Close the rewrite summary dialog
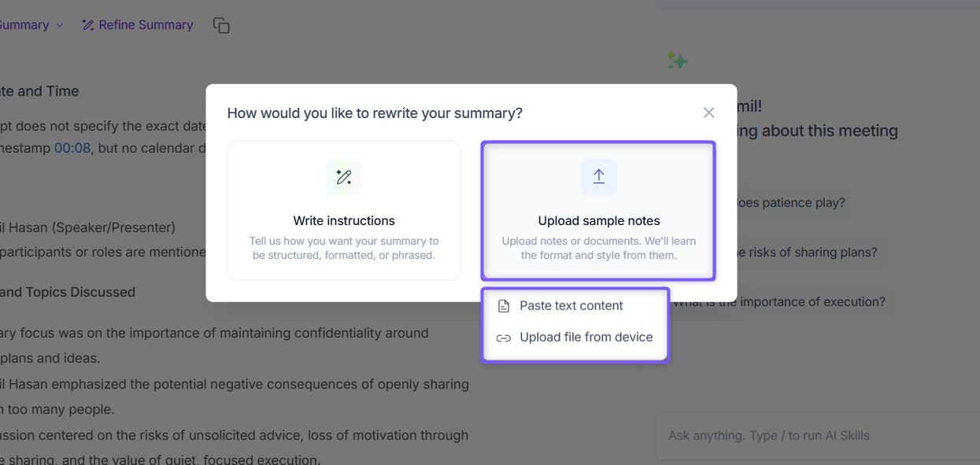This screenshot has height=465, width=980. 708,113
